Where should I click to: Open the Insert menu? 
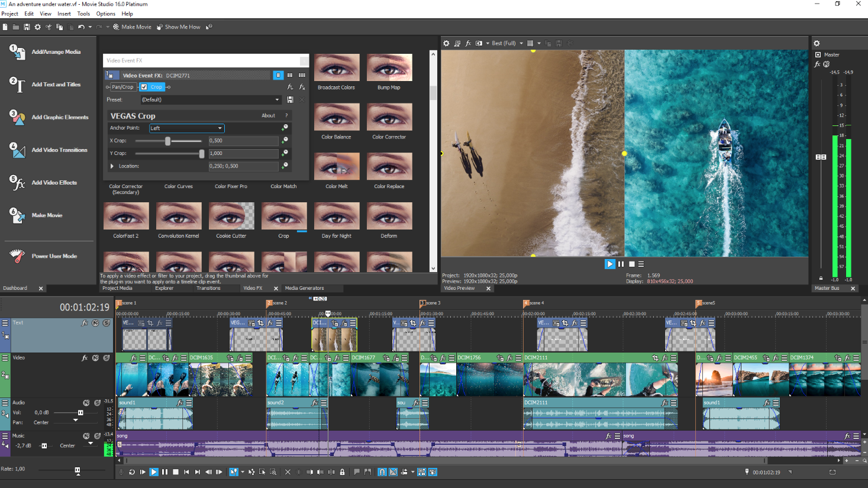coord(64,14)
